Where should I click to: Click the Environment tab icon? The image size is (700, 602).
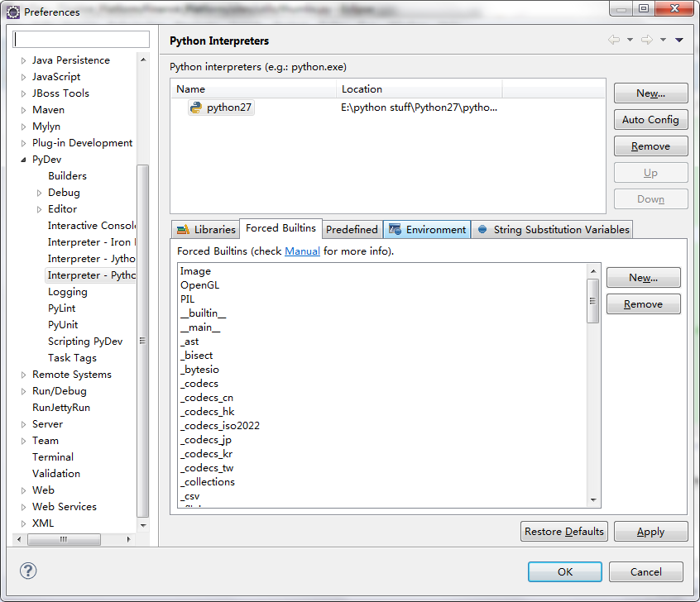(x=395, y=229)
